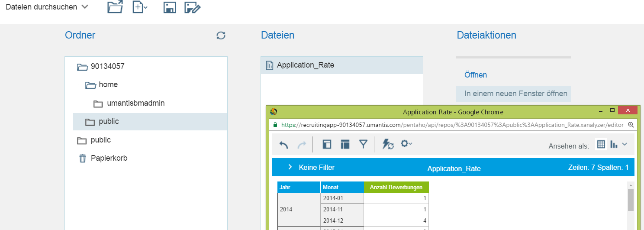Open the gear options dropdown menu
The height and width of the screenshot is (230, 644).
pos(406,144)
